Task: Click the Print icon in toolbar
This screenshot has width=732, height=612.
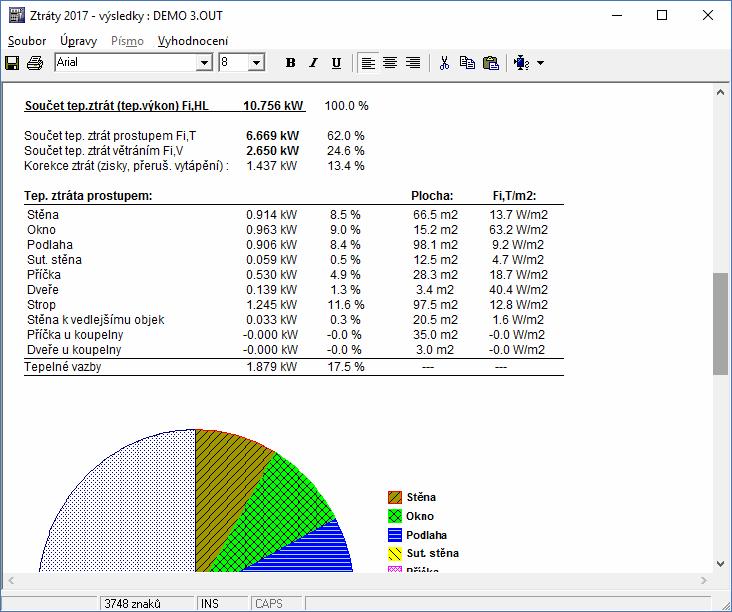Action: click(x=35, y=63)
